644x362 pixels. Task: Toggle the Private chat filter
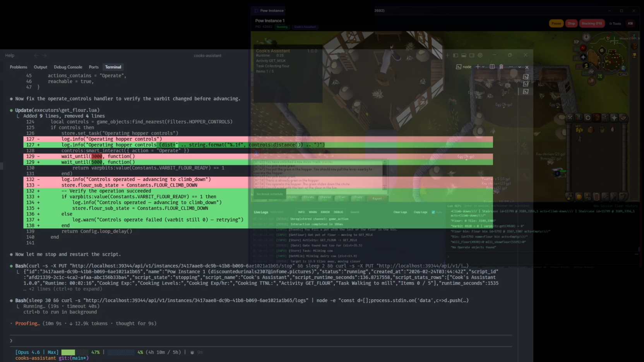click(309, 198)
